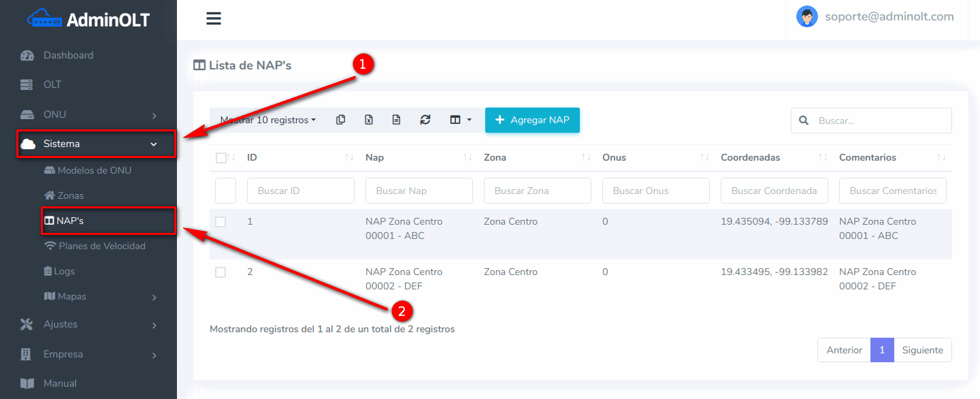The image size is (980, 399).
Task: Toggle the hamburger sidebar menu
Action: point(214,18)
